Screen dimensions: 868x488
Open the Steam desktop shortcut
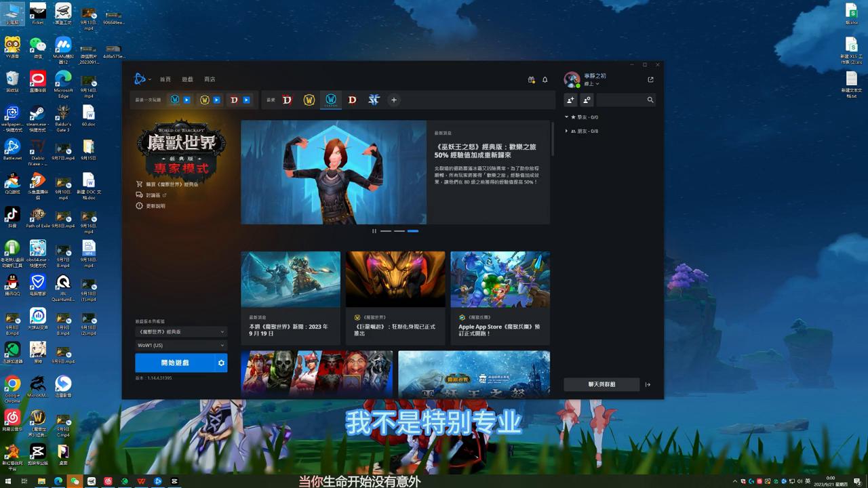click(37, 117)
